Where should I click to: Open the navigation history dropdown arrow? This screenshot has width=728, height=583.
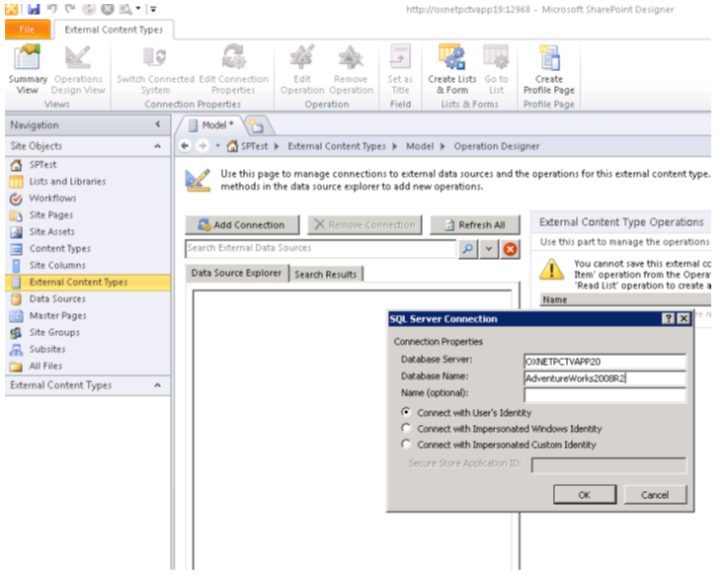click(x=217, y=146)
